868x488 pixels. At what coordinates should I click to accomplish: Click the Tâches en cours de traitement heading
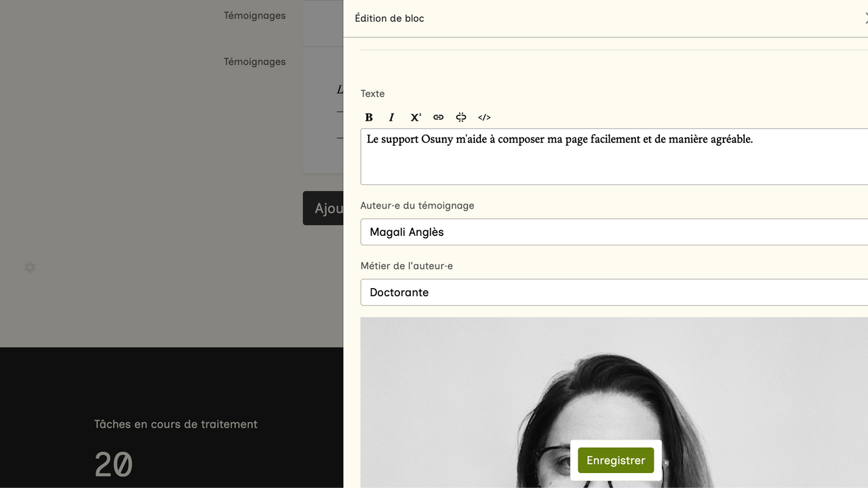pos(176,424)
